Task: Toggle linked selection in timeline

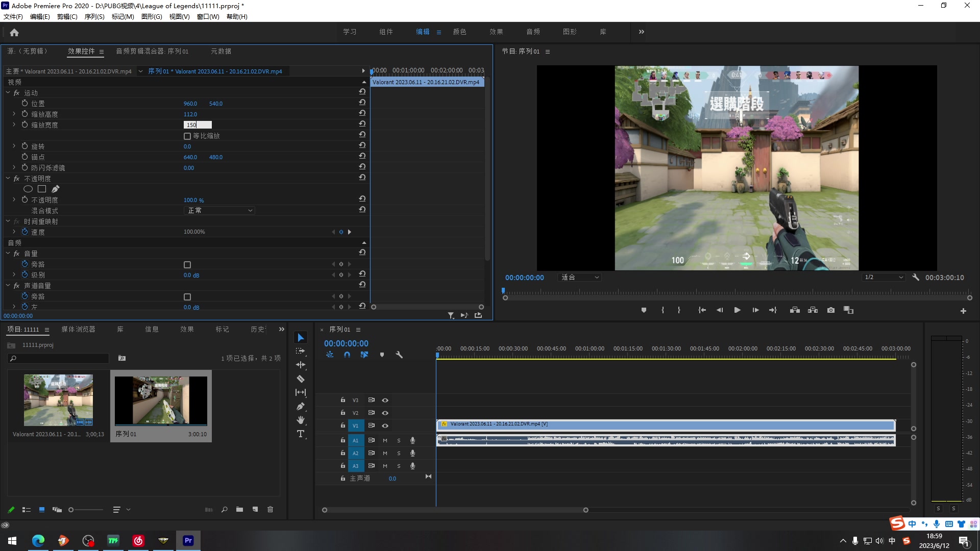Action: click(x=364, y=355)
